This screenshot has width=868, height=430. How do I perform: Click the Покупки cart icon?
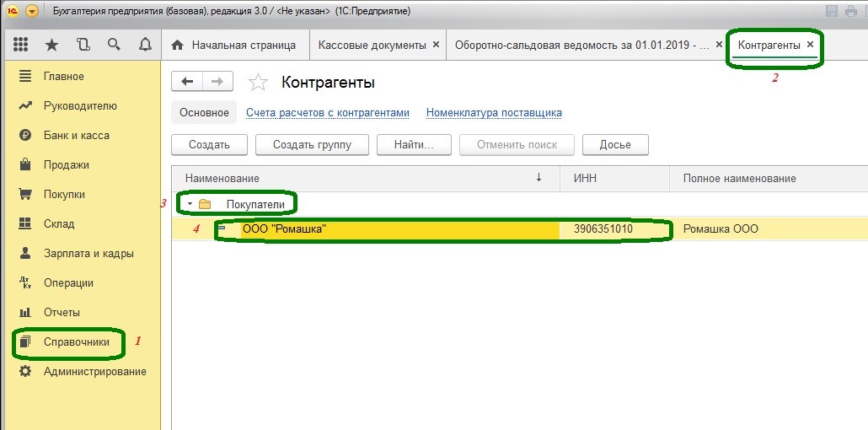click(25, 195)
